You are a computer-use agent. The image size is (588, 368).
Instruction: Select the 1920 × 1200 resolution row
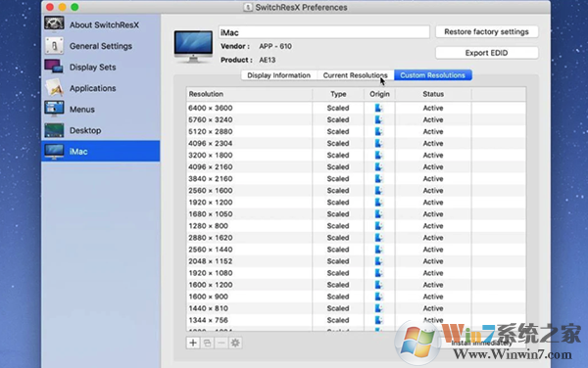357,203
